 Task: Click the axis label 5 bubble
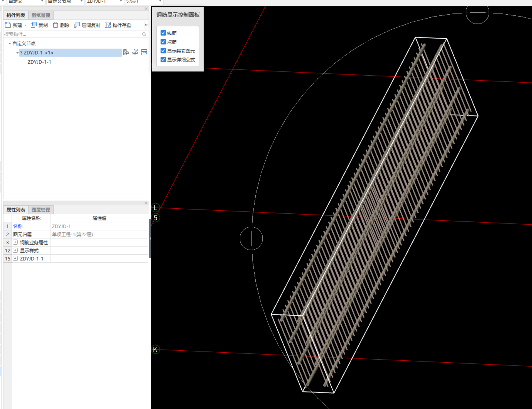pos(155,218)
